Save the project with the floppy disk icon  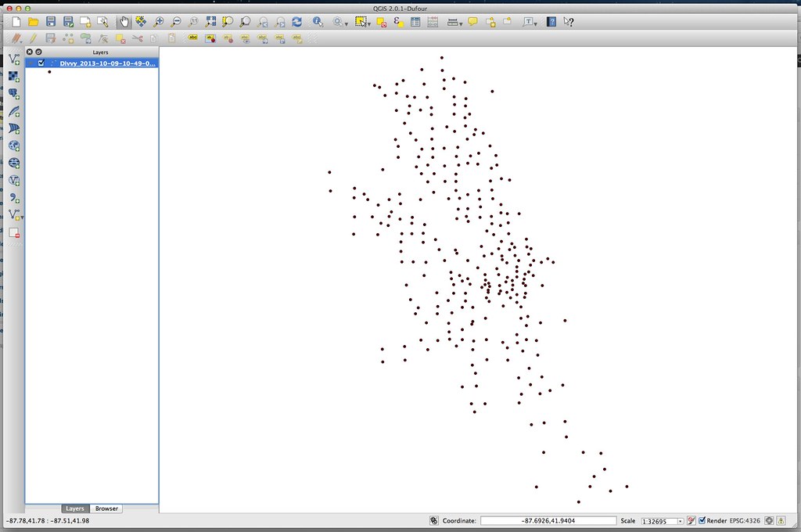[51, 21]
